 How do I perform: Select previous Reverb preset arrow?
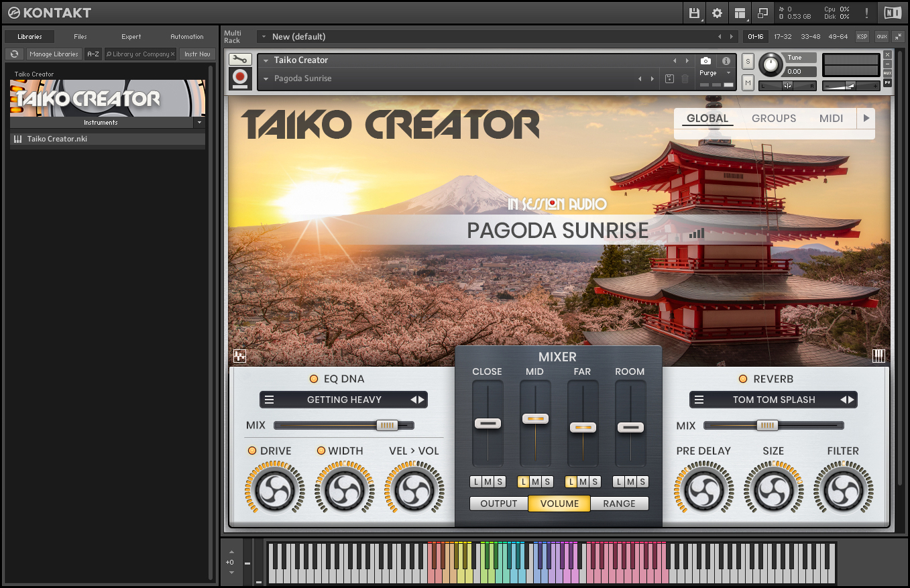pos(844,400)
